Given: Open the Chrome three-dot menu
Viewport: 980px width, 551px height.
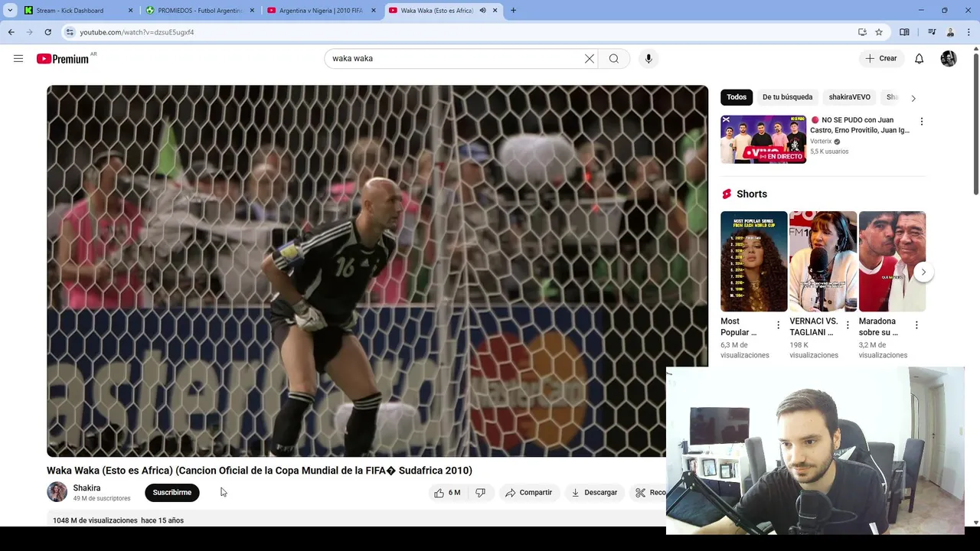Looking at the screenshot, I should (x=969, y=32).
